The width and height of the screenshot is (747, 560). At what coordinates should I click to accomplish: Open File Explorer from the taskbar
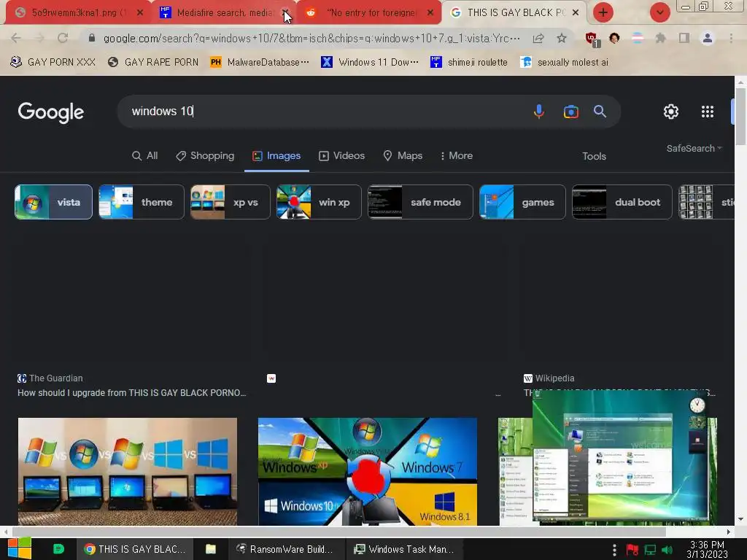[x=211, y=549]
